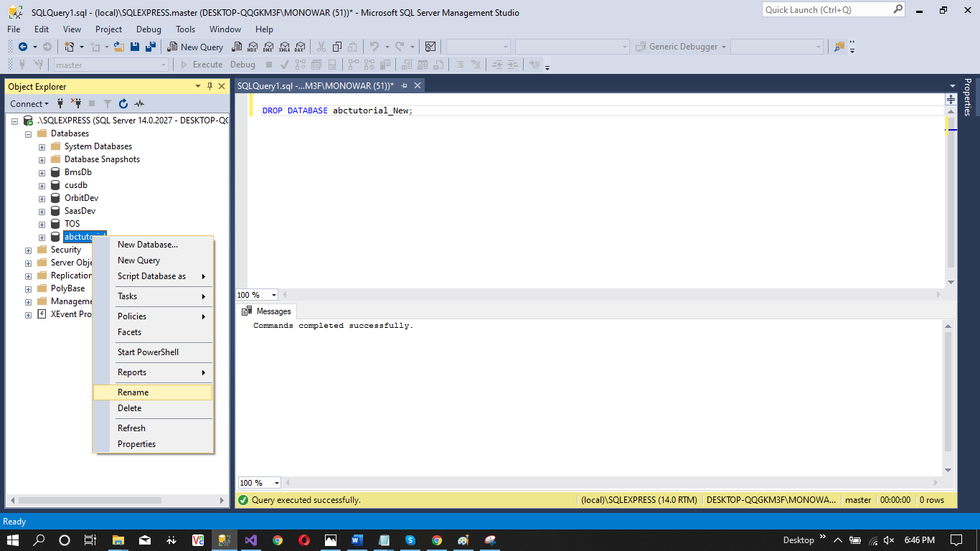
Task: Click the Navigate Backward arrow icon
Action: click(23, 47)
